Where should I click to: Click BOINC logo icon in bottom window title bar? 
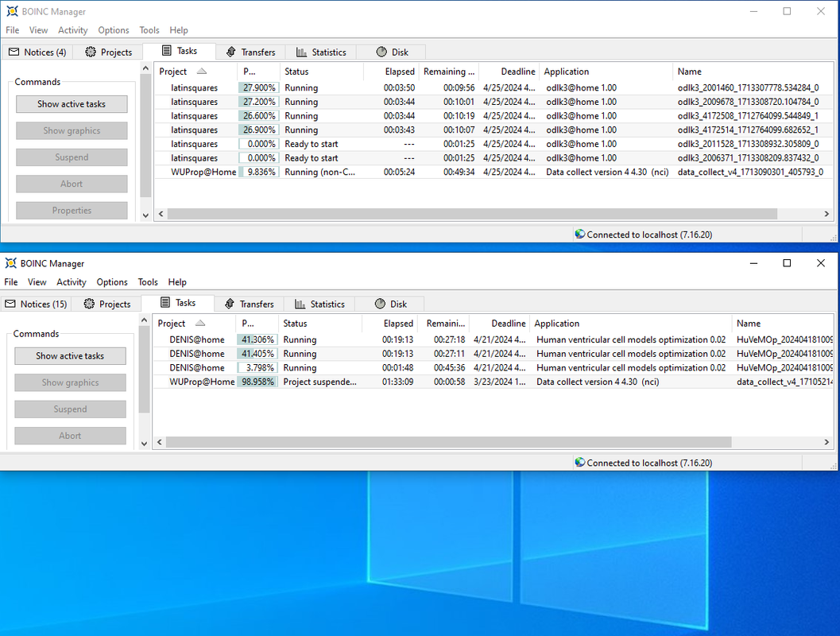pyautogui.click(x=10, y=263)
